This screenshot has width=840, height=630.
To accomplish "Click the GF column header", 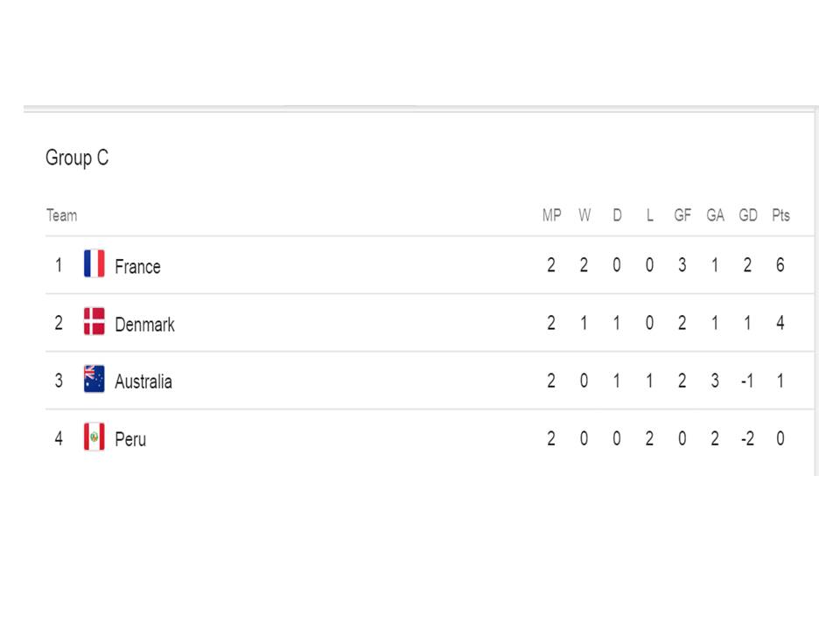I will pos(682,215).
